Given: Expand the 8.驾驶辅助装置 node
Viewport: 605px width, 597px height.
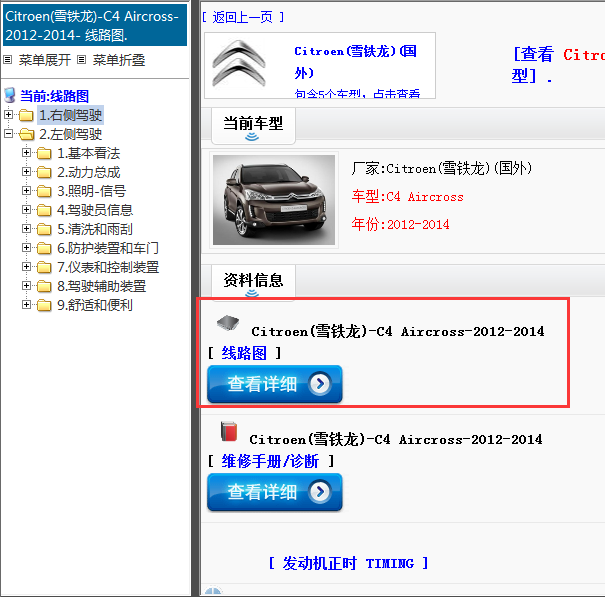Looking at the screenshot, I should pos(26,285).
